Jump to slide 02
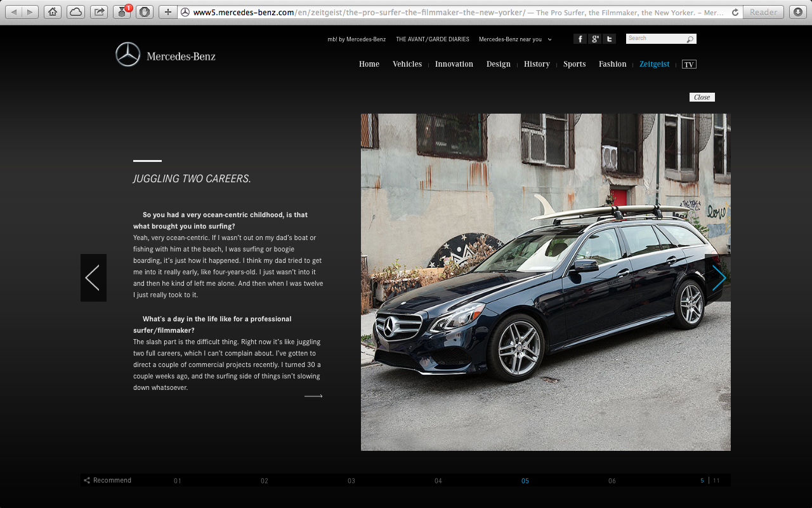This screenshot has width=812, height=508. point(265,481)
